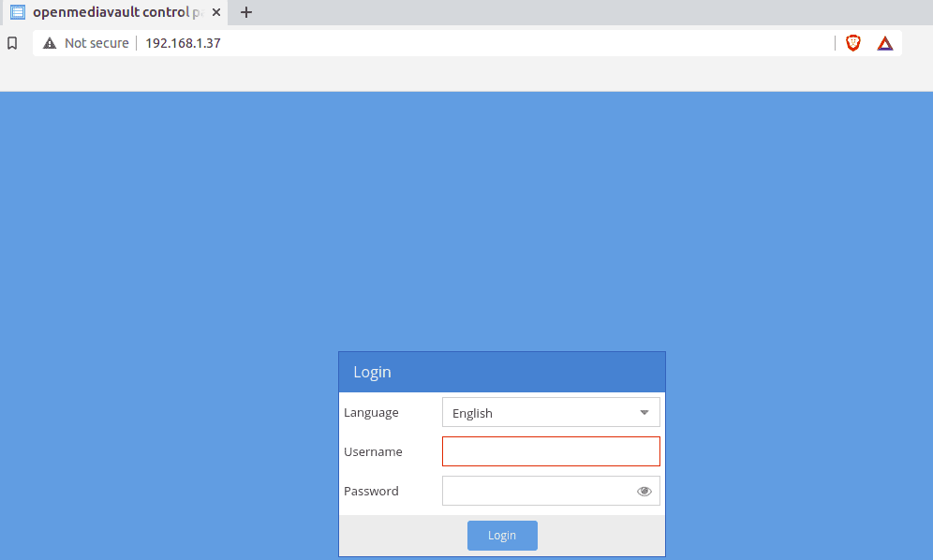Click the Username field label

[373, 451]
